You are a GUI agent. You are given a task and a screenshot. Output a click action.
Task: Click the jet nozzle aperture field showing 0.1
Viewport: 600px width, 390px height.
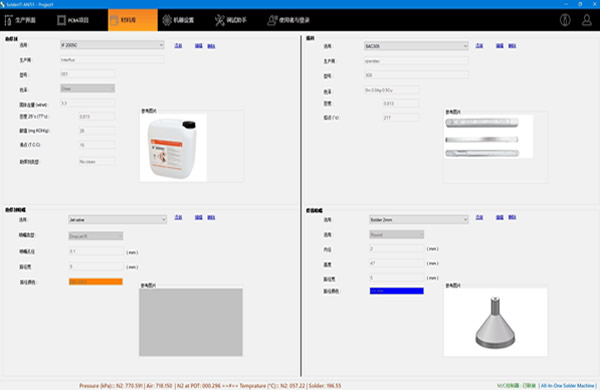coord(96,251)
